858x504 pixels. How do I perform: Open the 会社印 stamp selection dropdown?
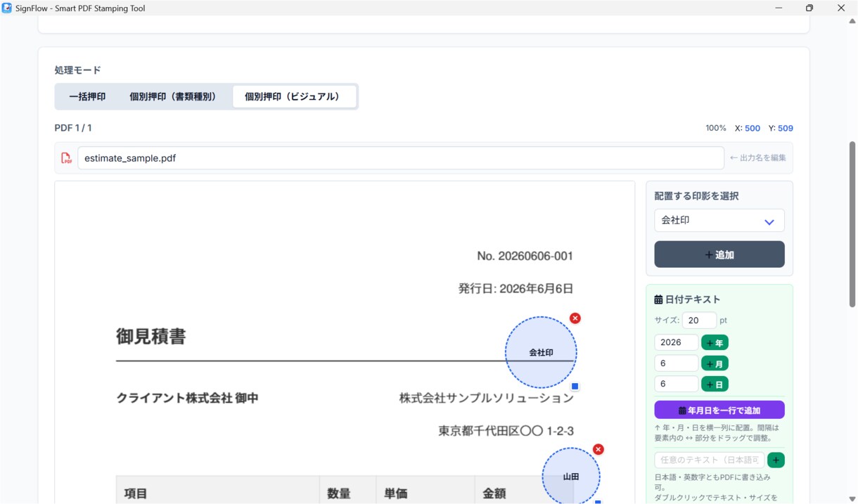[719, 220]
